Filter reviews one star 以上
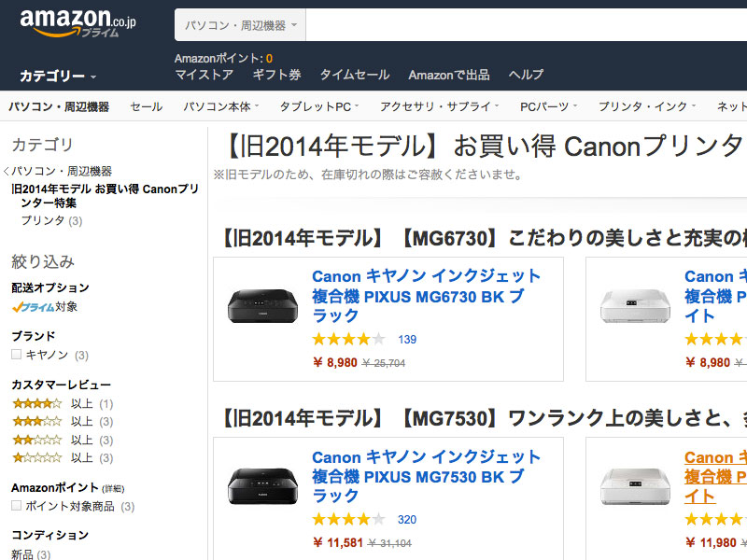The width and height of the screenshot is (747, 560). (x=63, y=457)
